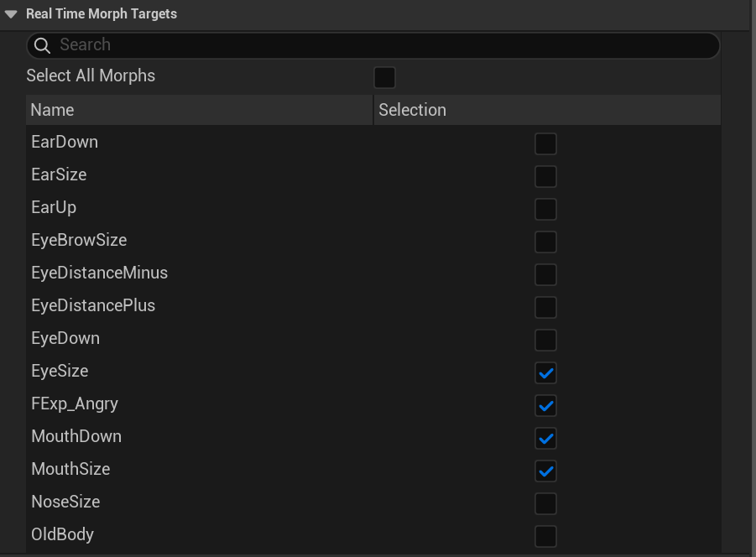756x557 pixels.
Task: Enable the EarSize morph checkbox
Action: click(x=545, y=176)
